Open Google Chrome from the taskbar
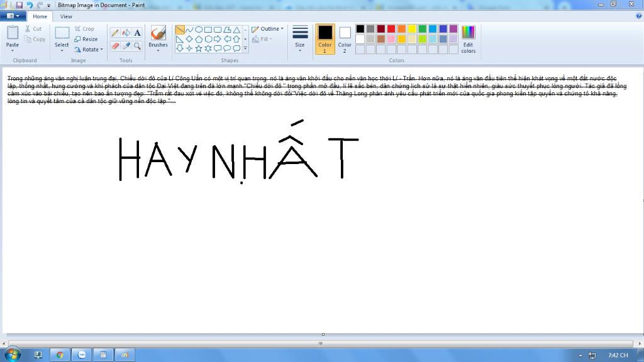Screen dimensions: 644x362 tap(60, 355)
